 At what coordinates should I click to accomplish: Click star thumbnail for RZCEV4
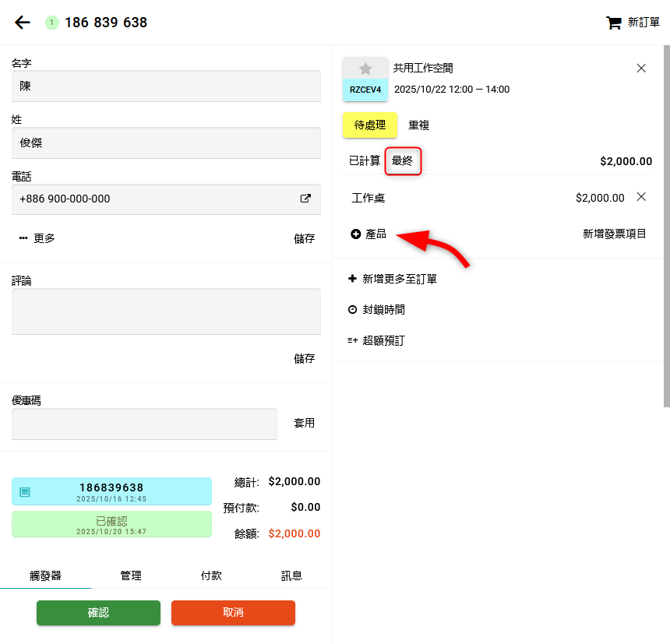click(365, 69)
